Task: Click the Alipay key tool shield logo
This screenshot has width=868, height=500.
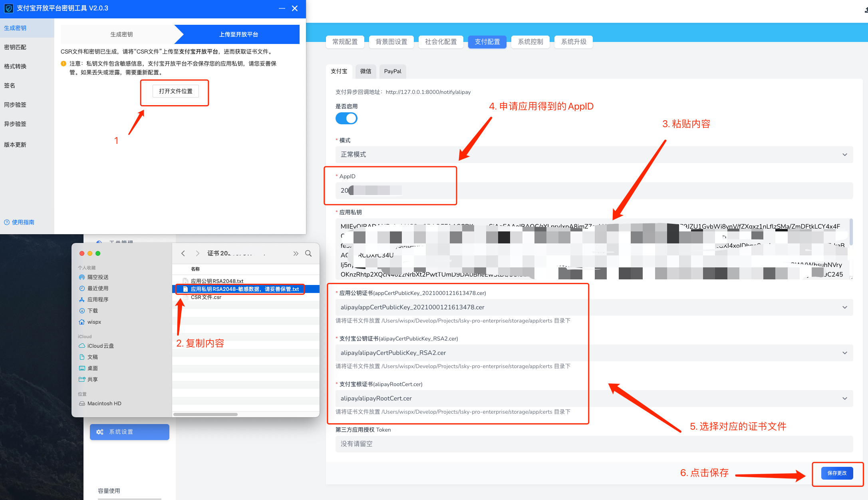Action: [8, 8]
